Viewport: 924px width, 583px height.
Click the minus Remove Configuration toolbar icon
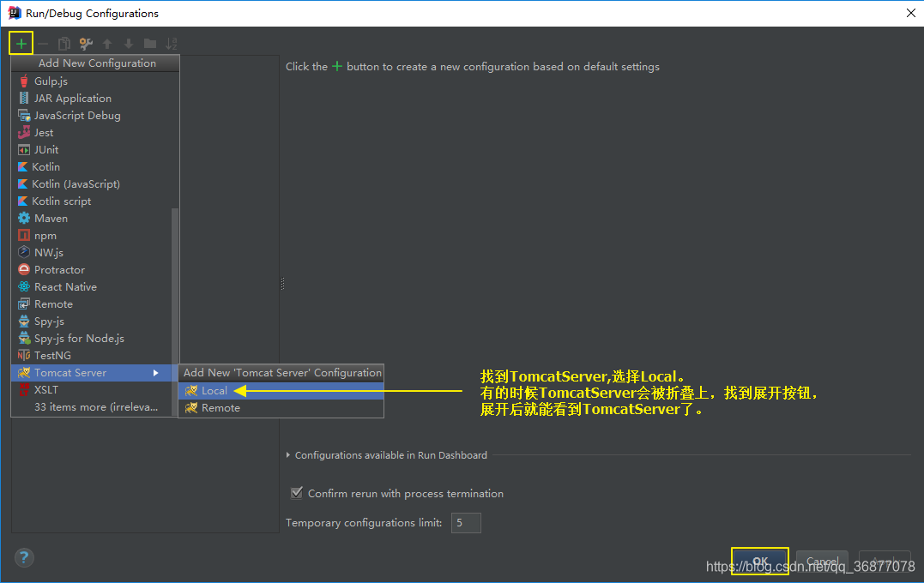tap(43, 44)
